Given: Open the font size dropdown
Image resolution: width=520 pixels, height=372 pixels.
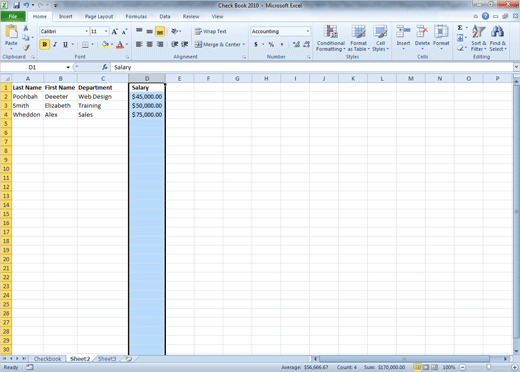Looking at the screenshot, I should click(x=106, y=31).
